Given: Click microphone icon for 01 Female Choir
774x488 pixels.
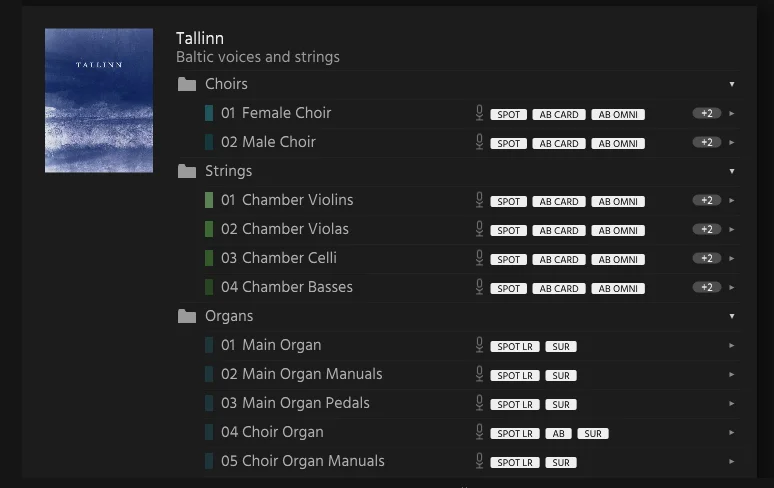Looking at the screenshot, I should (479, 113).
